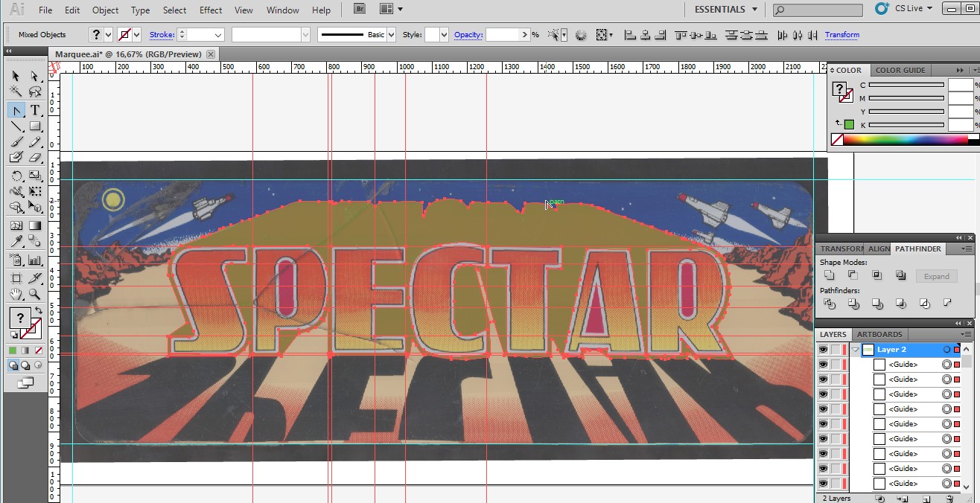
Task: Click Minus Front shape mode in Pathfinder
Action: point(853,276)
